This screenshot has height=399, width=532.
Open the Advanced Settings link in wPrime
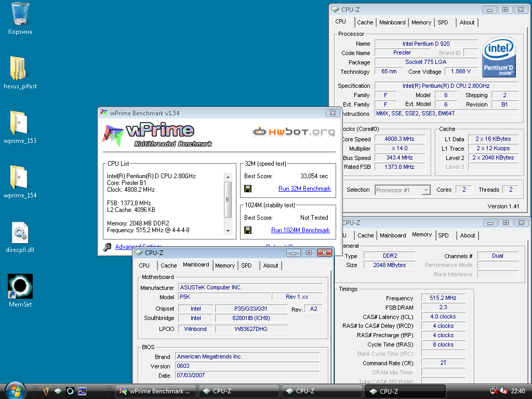click(138, 247)
